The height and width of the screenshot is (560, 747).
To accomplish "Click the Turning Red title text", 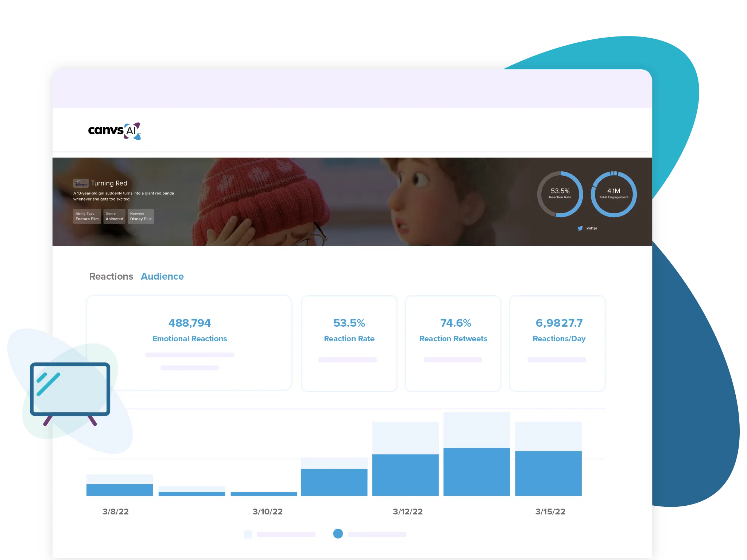I will pos(109,183).
